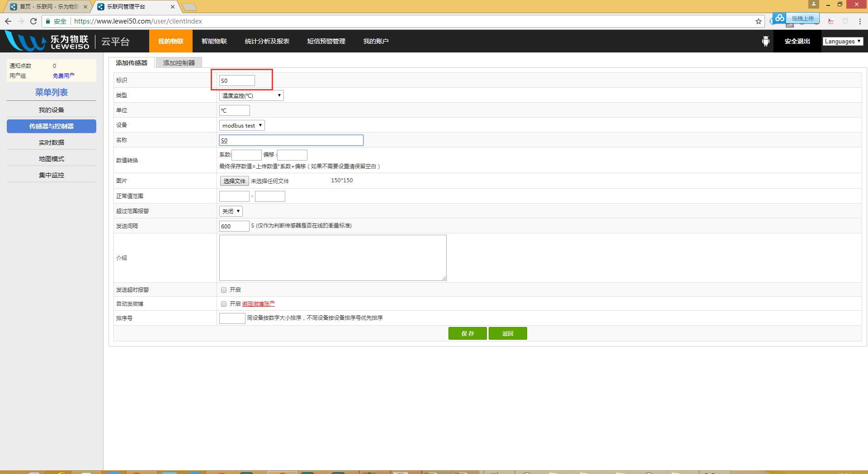Click 安全退出 to log out
This screenshot has width=868, height=474.
(x=797, y=41)
